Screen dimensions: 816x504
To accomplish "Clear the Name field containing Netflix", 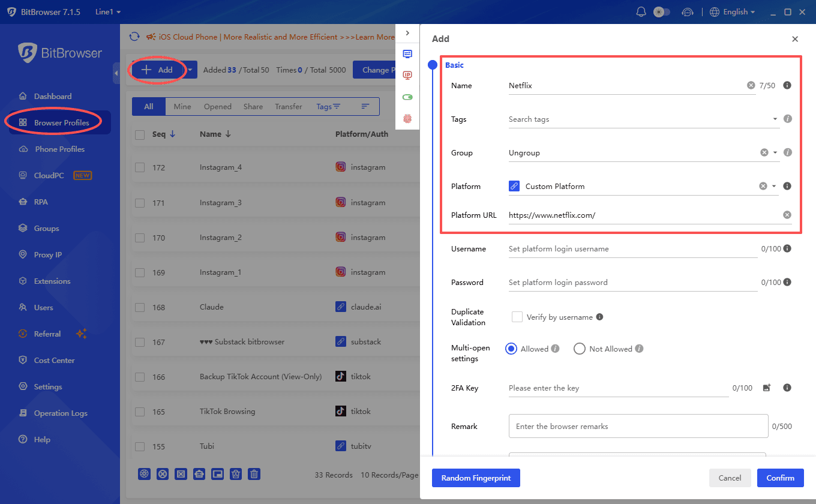I will coord(751,86).
